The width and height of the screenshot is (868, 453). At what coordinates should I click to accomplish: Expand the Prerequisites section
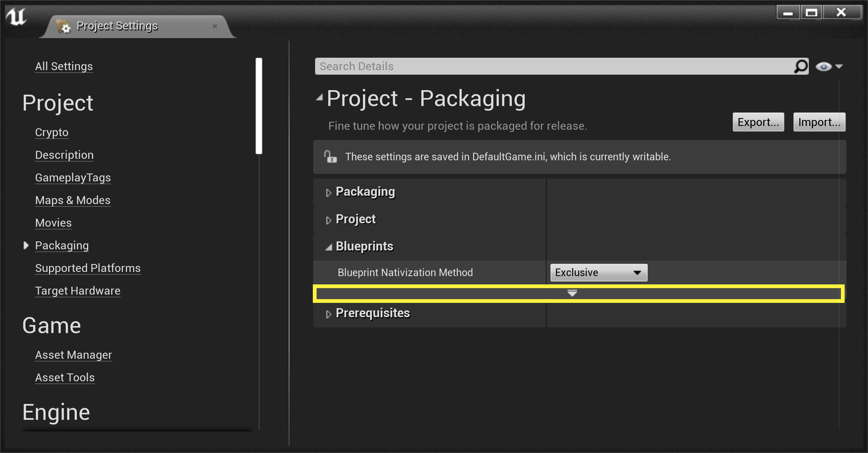[x=328, y=314]
